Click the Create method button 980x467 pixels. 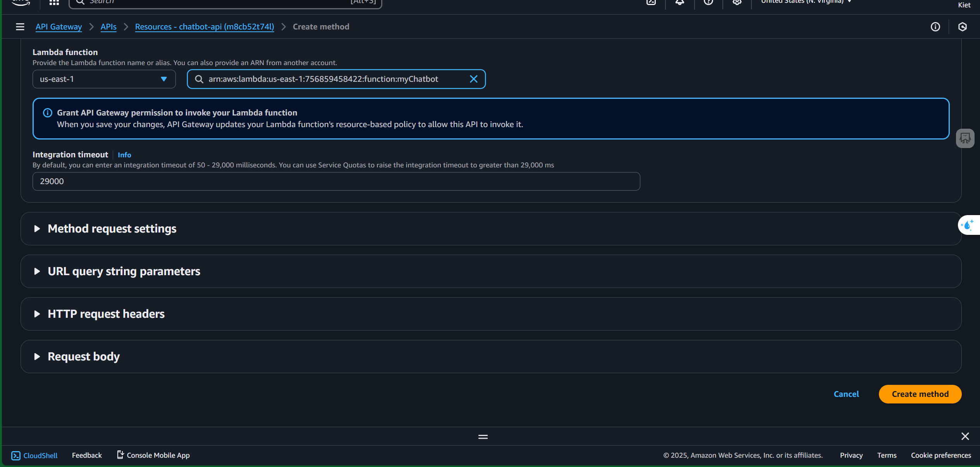[x=920, y=394]
